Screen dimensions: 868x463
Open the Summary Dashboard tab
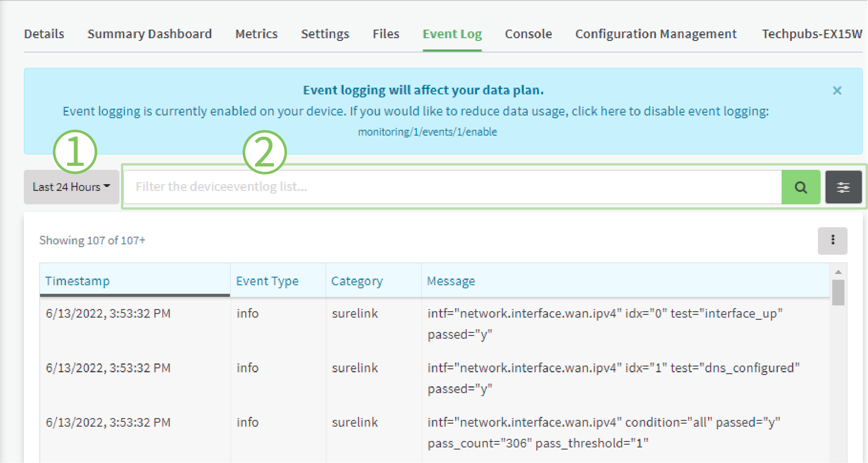pos(150,34)
